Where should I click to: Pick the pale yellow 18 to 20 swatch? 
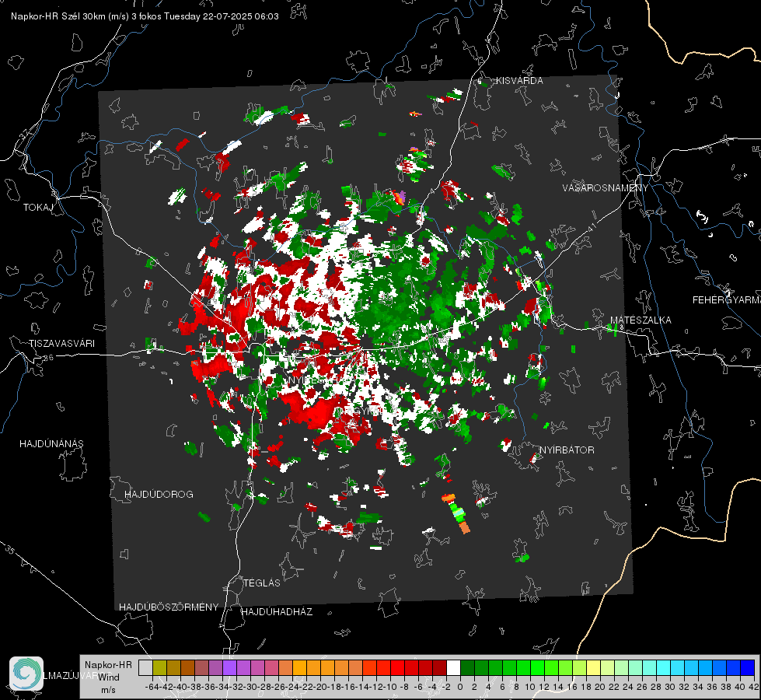click(x=594, y=667)
